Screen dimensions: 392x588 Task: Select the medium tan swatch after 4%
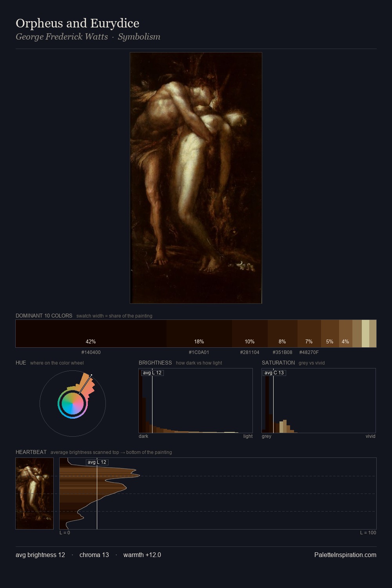click(357, 334)
